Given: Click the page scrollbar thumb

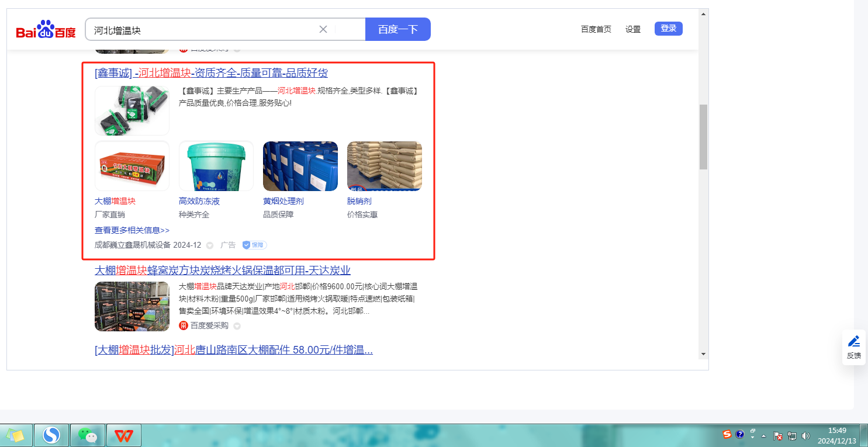Looking at the screenshot, I should (x=703, y=137).
